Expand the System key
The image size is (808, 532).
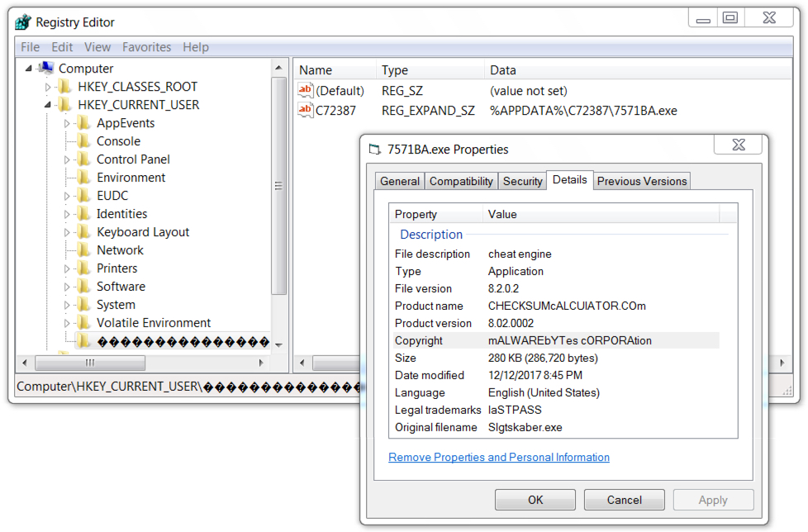coord(67,306)
